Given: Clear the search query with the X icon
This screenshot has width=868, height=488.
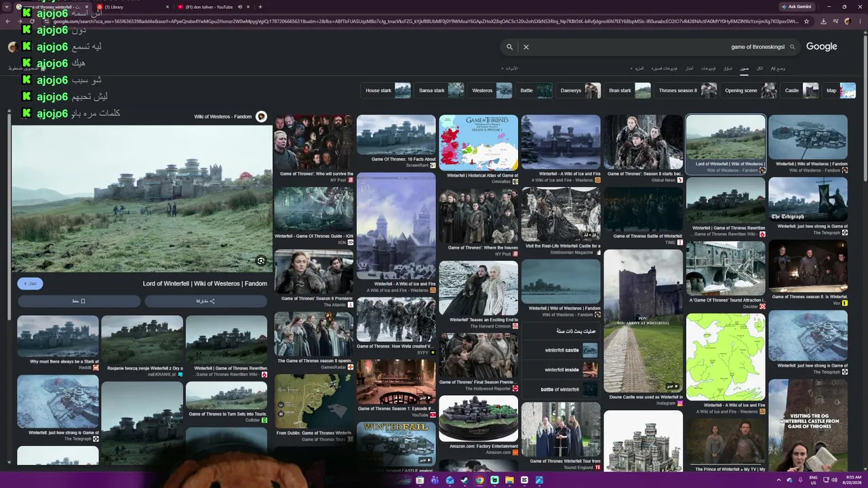Looking at the screenshot, I should coord(526,47).
